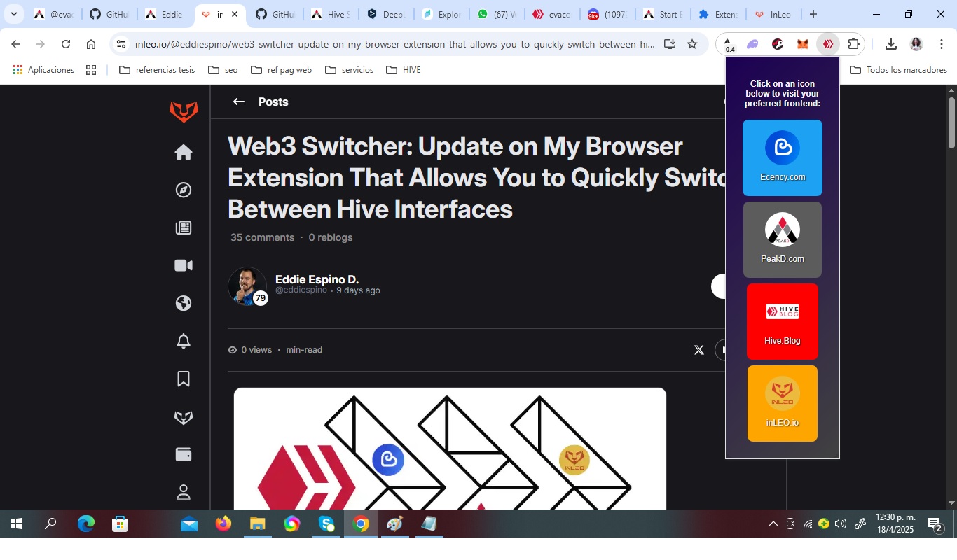Pick inLEO.io frontend tile
This screenshot has width=957, height=560.
pyautogui.click(x=782, y=403)
